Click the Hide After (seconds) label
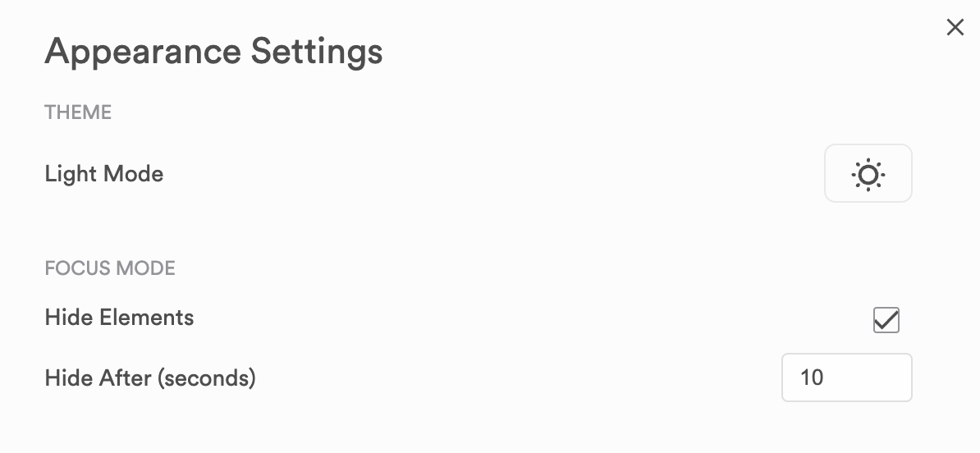The image size is (980, 453). tap(150, 378)
